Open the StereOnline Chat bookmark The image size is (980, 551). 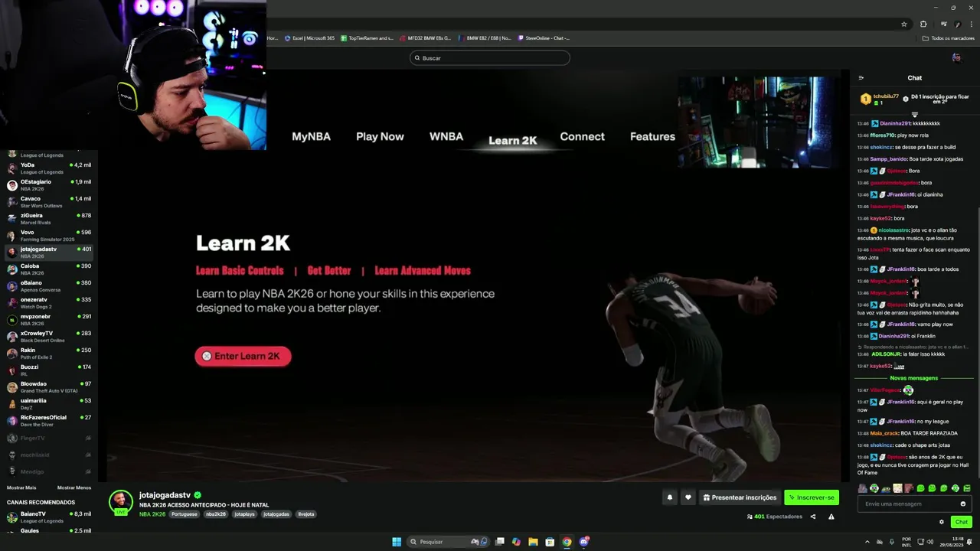(544, 37)
